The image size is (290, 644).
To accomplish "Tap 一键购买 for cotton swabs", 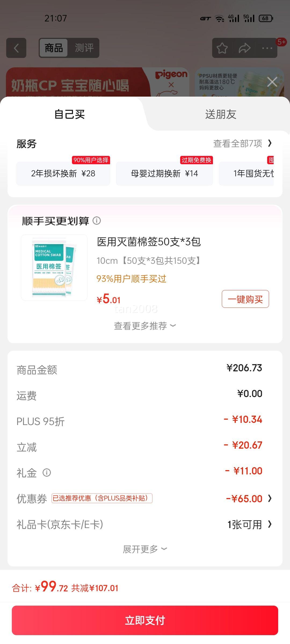I will [245, 299].
